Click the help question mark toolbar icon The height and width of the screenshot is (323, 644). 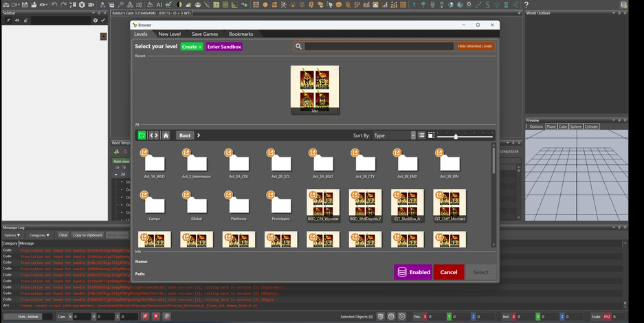tap(526, 5)
